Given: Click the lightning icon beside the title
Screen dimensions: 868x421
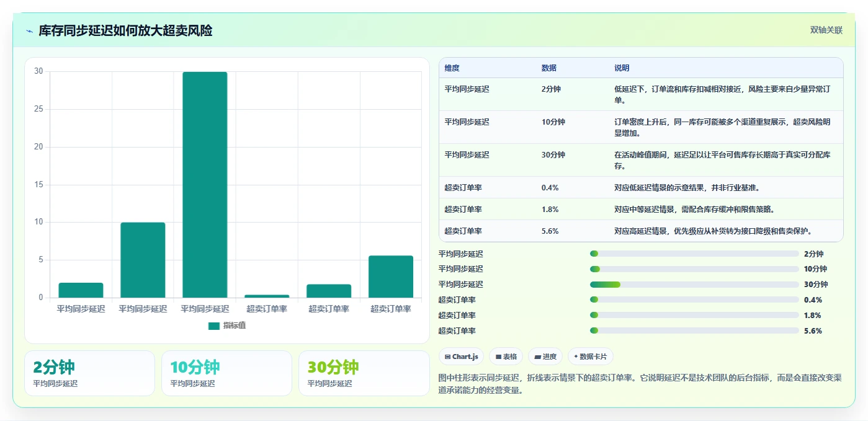Looking at the screenshot, I should 30,31.
